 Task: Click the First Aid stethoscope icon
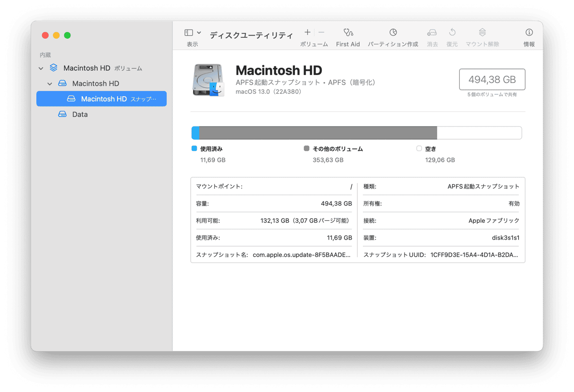coord(348,33)
